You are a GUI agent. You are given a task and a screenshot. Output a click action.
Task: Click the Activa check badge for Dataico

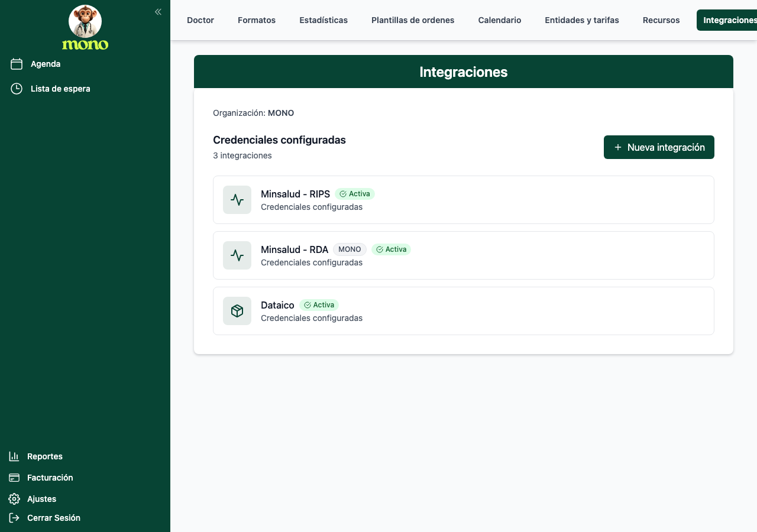coord(319,305)
